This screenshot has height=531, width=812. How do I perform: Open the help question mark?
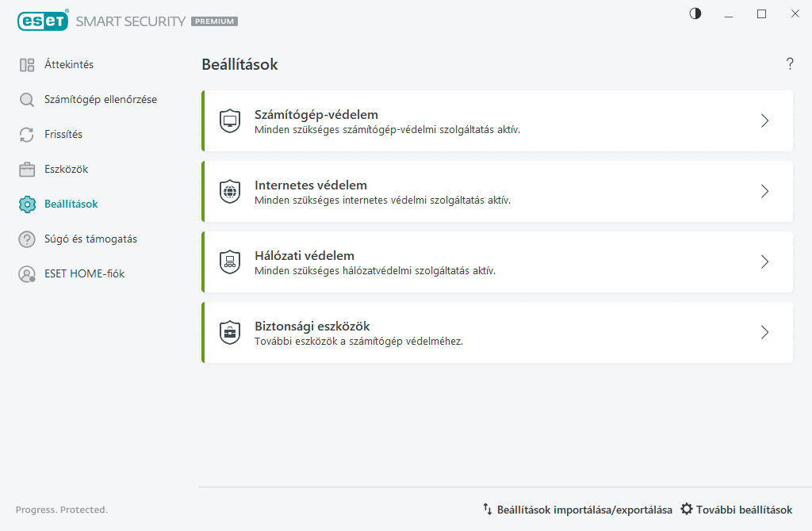click(790, 64)
